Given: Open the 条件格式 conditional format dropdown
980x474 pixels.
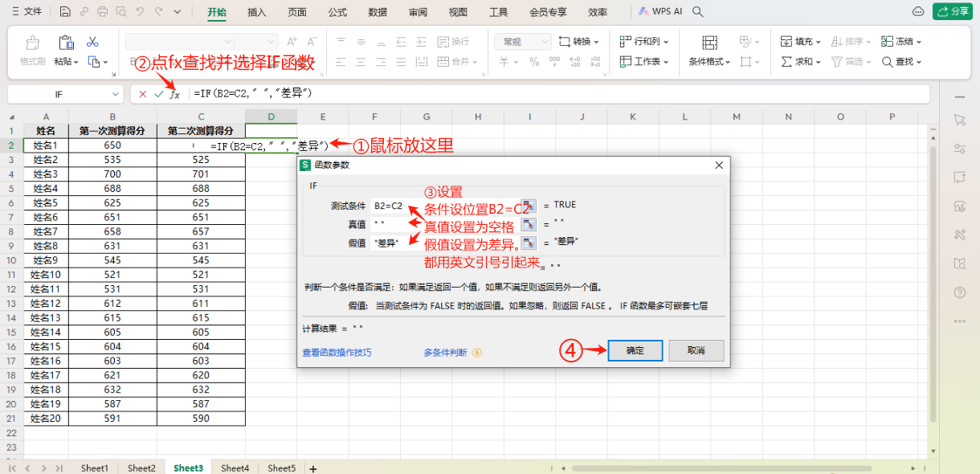Looking at the screenshot, I should (709, 62).
